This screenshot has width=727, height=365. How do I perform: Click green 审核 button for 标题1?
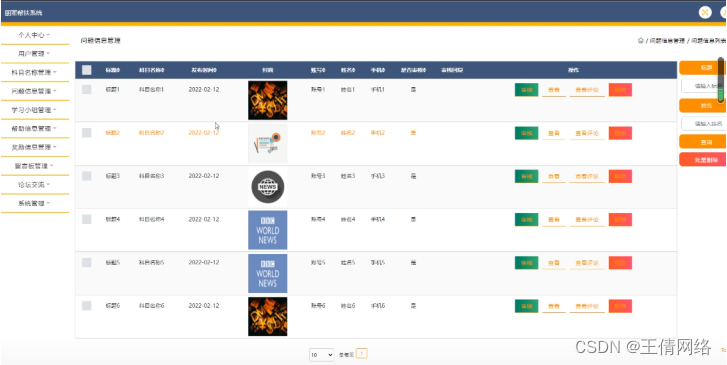pyautogui.click(x=526, y=90)
